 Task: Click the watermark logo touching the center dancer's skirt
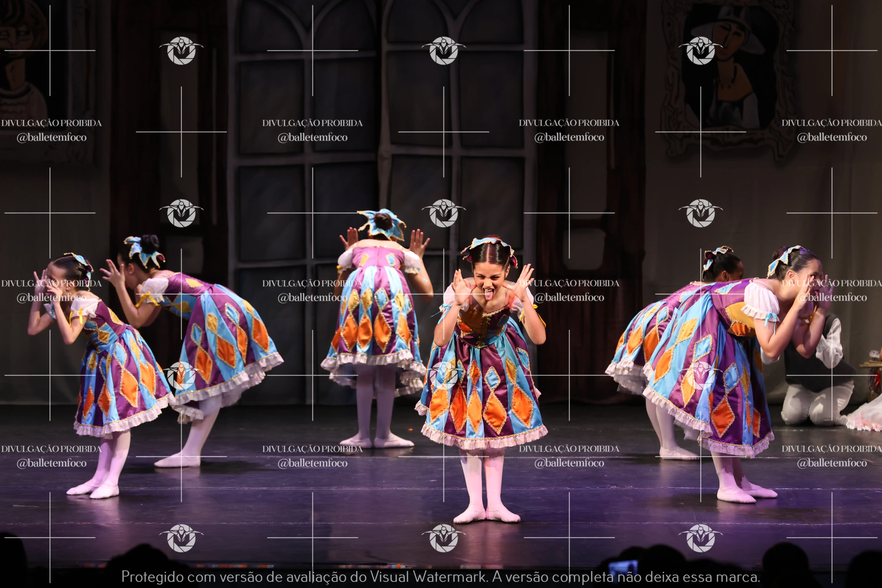point(444,375)
